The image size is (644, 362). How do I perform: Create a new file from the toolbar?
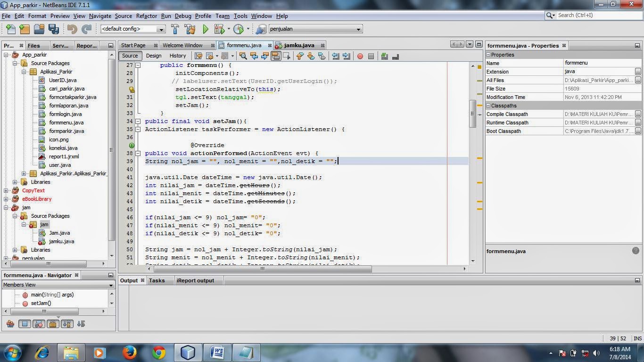(x=10, y=29)
